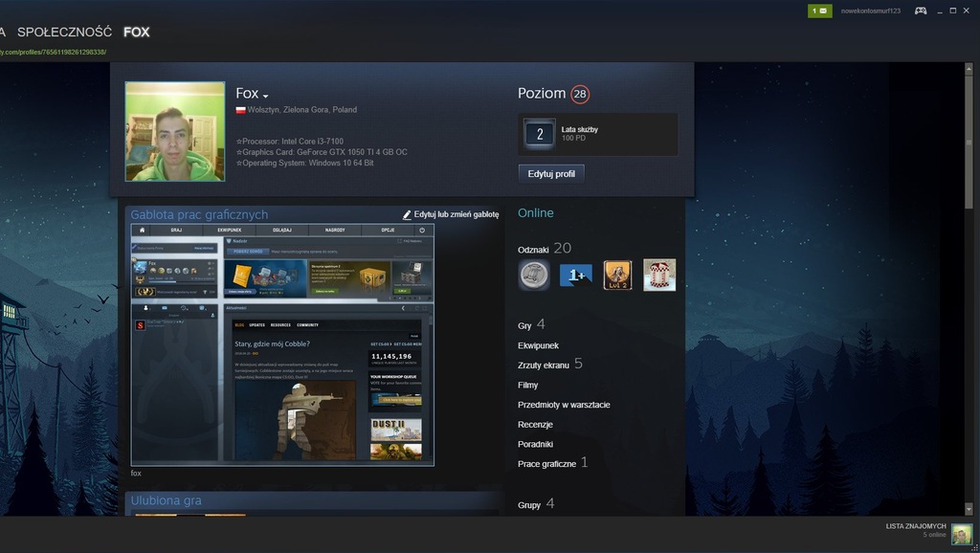Click the Odznaki badges heading
The image size is (980, 553).
(533, 250)
